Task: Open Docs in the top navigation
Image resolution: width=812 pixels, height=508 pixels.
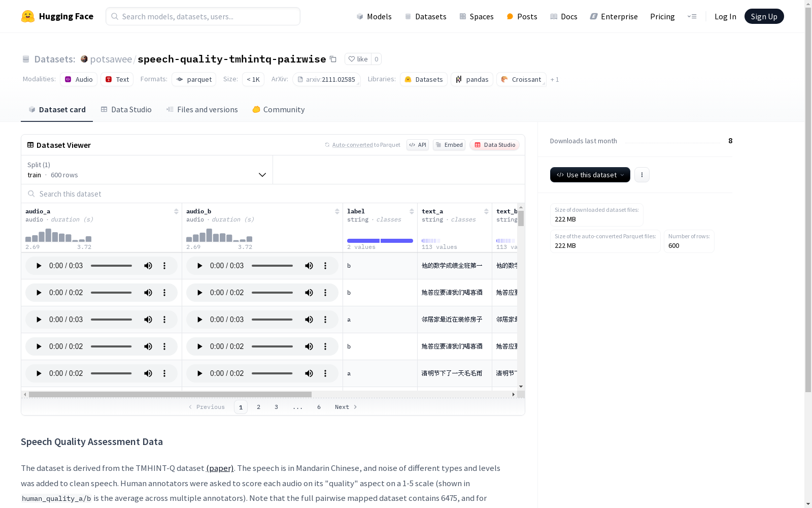Action: [x=564, y=16]
